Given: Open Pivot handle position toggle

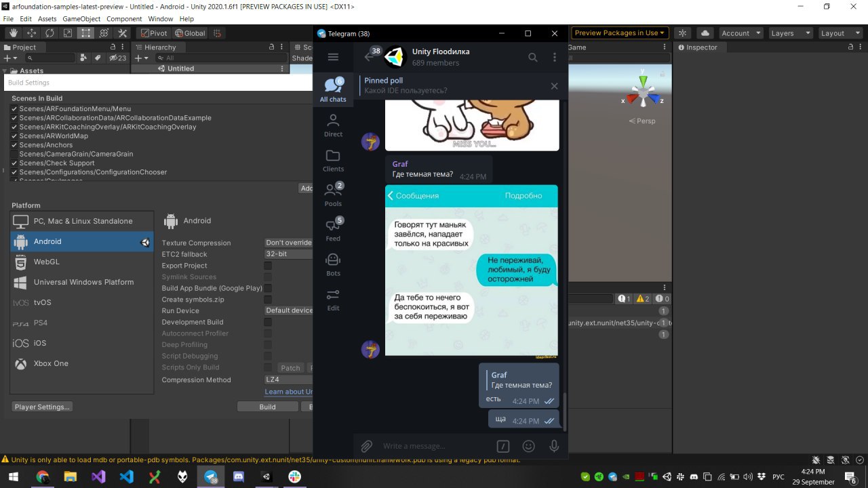Looking at the screenshot, I should [x=154, y=33].
